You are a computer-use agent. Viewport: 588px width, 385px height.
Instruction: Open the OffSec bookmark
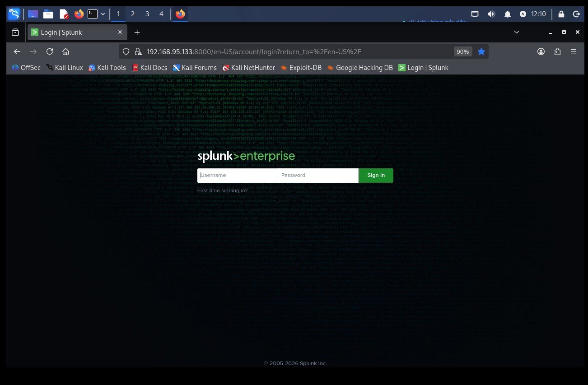point(26,68)
